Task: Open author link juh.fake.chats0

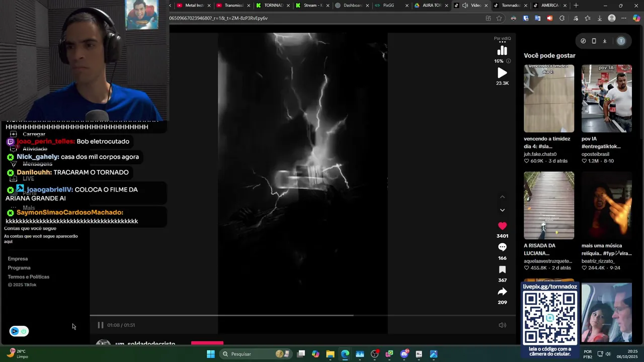Action: point(540,154)
